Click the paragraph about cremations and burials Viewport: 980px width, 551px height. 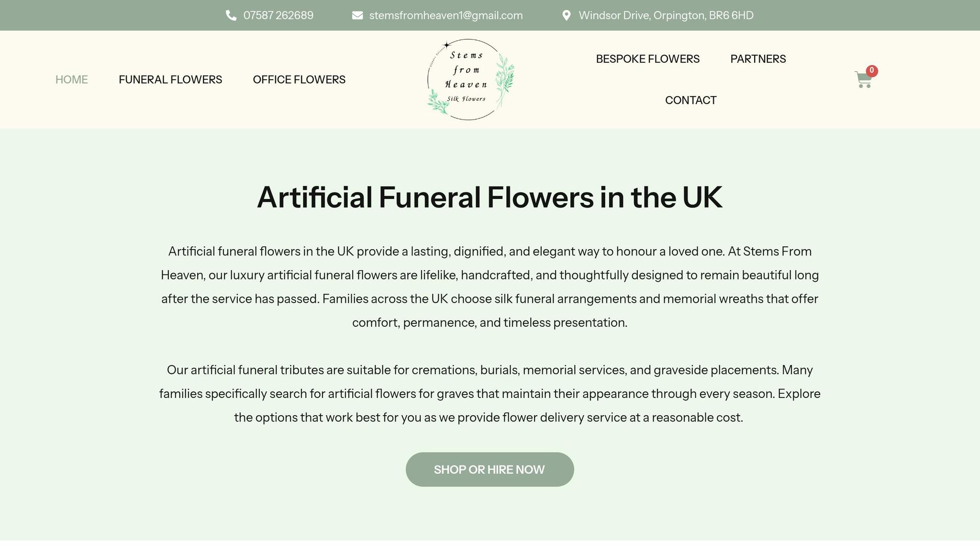490,394
